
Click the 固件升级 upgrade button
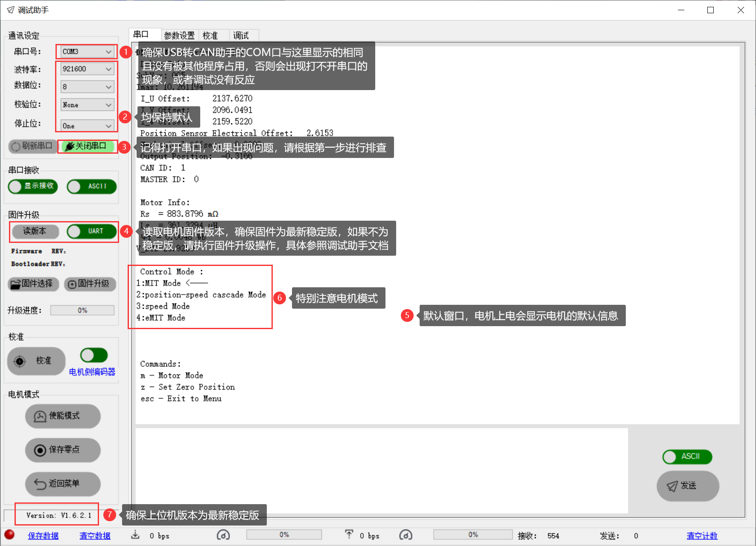[x=90, y=284]
